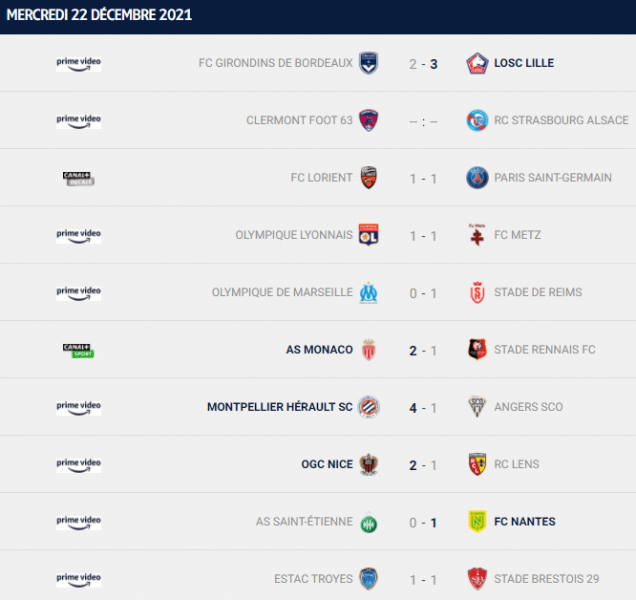This screenshot has height=600, width=636.
Task: Open the Paris Saint-Germain logo
Action: 477,178
